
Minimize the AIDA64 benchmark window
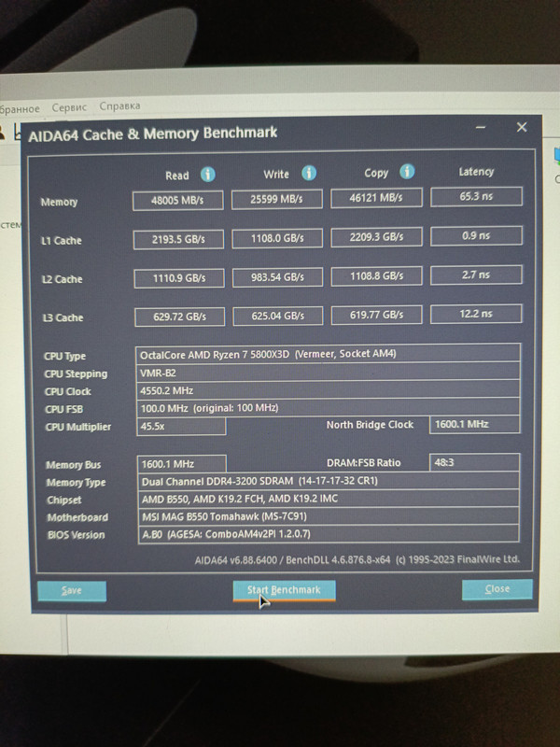click(481, 128)
